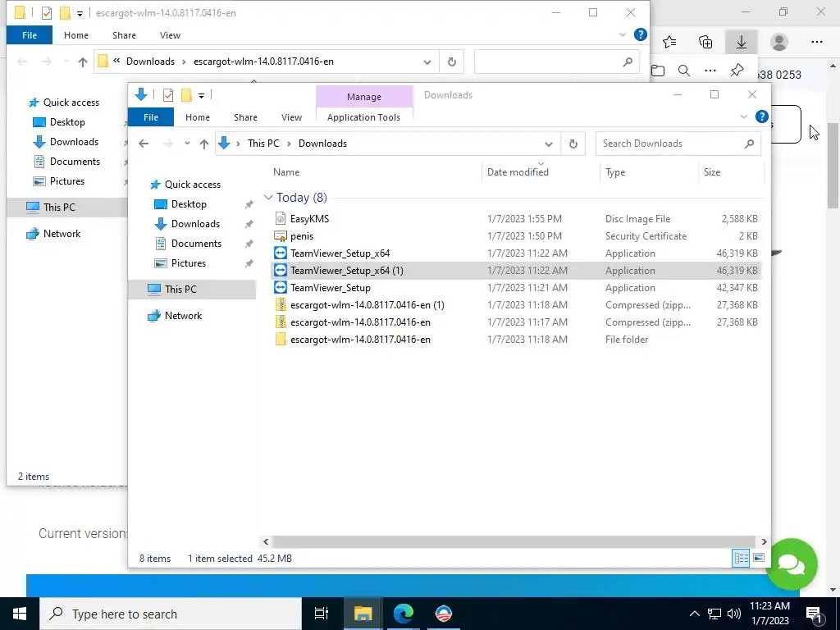Open View tab in escargot window
Viewport: 840px width, 630px height.
point(170,34)
